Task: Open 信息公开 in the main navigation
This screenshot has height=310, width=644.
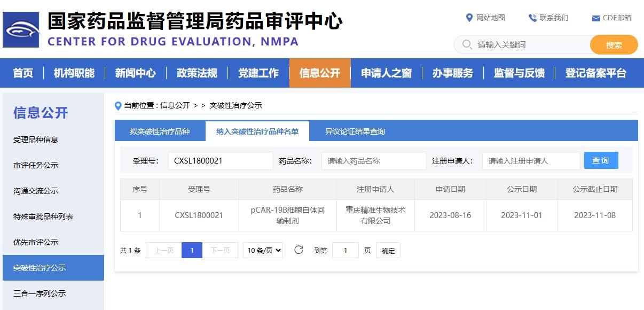Action: tap(319, 73)
